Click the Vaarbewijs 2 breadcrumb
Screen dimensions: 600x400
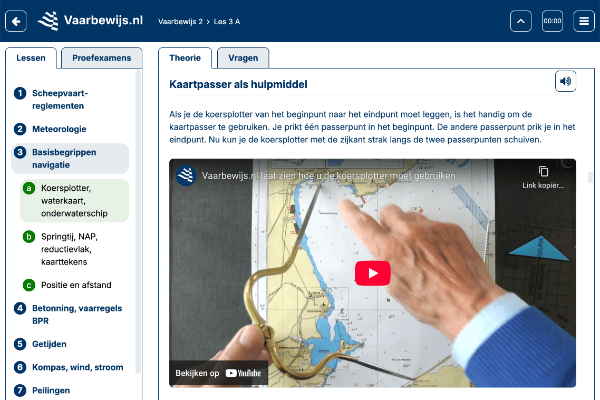pyautogui.click(x=180, y=21)
